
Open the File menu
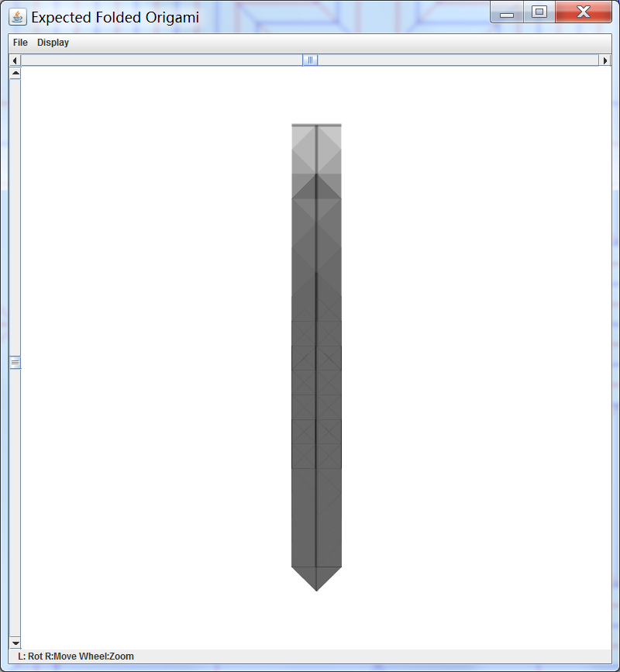tap(20, 43)
